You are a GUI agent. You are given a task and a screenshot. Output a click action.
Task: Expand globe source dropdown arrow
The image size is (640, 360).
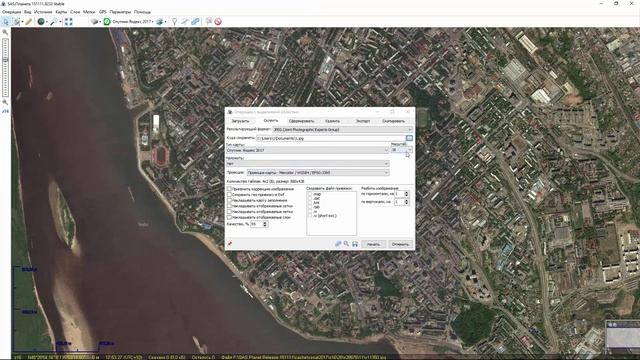pos(47,22)
